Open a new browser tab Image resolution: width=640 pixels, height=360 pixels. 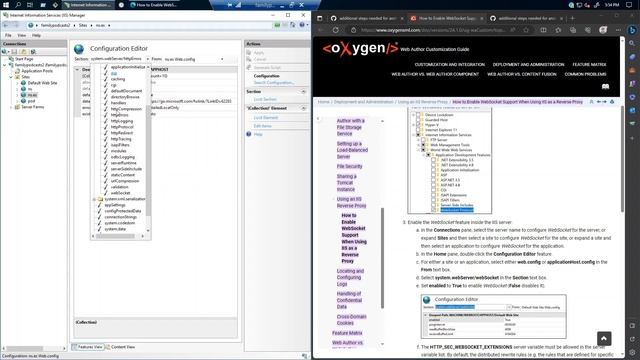(572, 18)
